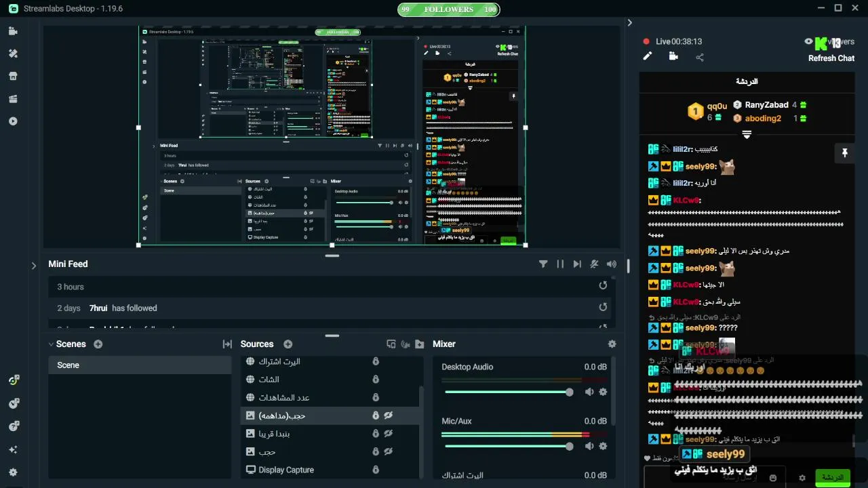The width and height of the screenshot is (868, 488).
Task: Open the sparkles icon in lower sidebar
Action: (13, 449)
